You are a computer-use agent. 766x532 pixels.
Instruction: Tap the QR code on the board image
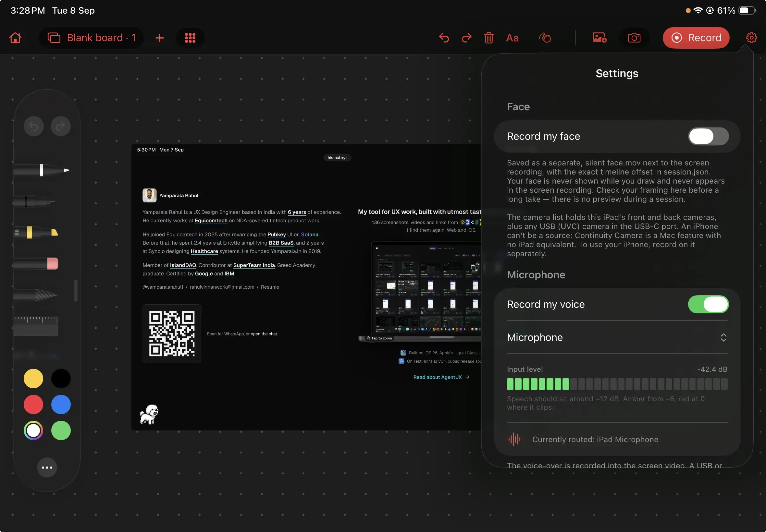(172, 334)
